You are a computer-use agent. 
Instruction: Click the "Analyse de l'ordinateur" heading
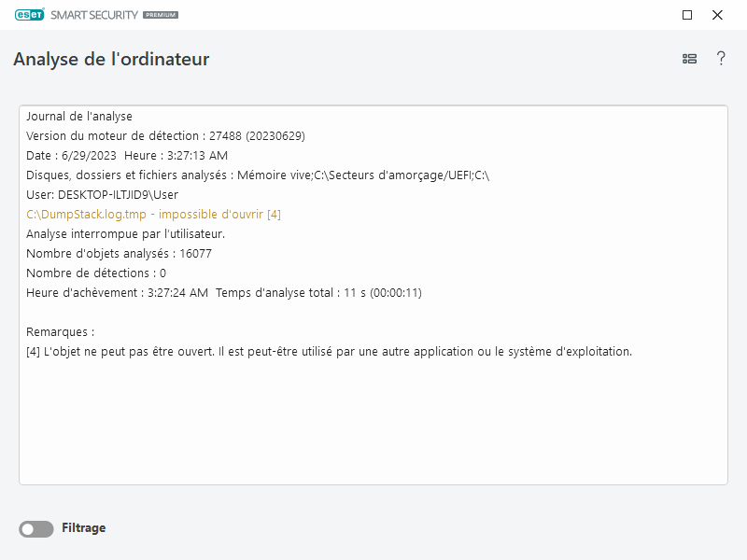click(x=111, y=60)
